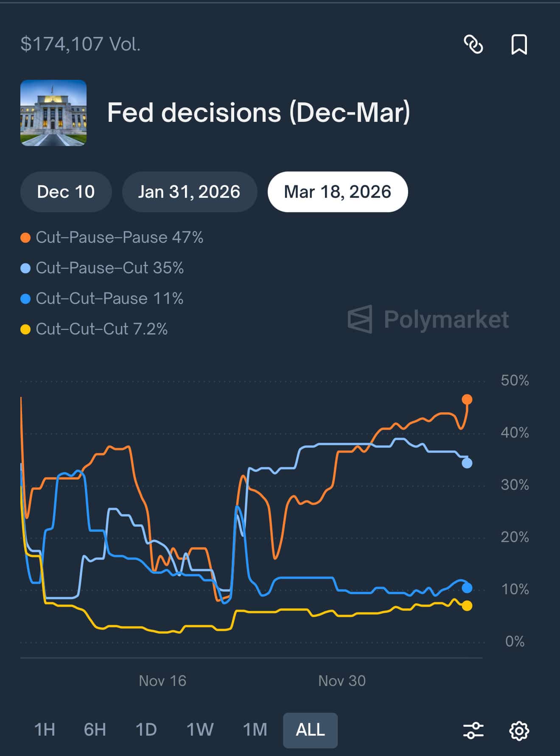Screen dimensions: 560x756
Task: Set chart range to 6H
Action: [95, 730]
